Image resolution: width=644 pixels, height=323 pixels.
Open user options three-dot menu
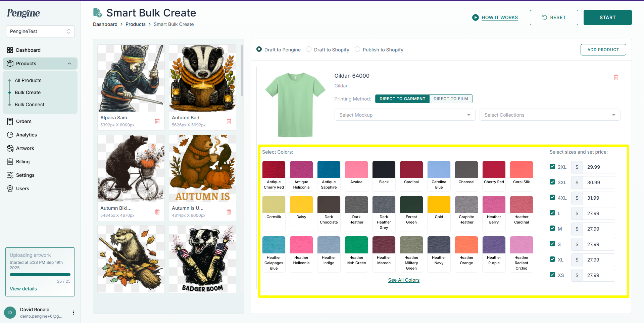click(73, 313)
